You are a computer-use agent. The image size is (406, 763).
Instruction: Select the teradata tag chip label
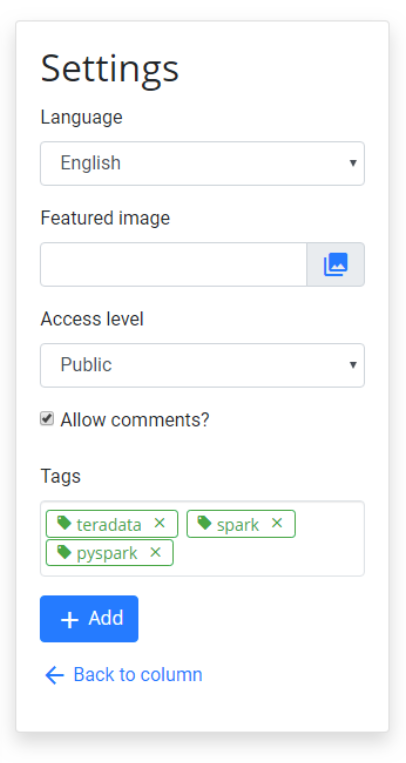coord(109,525)
